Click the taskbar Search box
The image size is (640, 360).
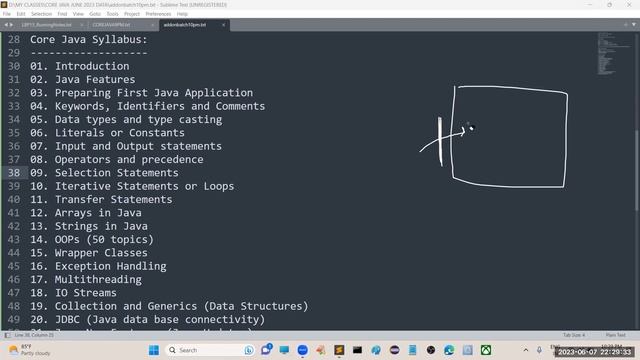(x=210, y=350)
